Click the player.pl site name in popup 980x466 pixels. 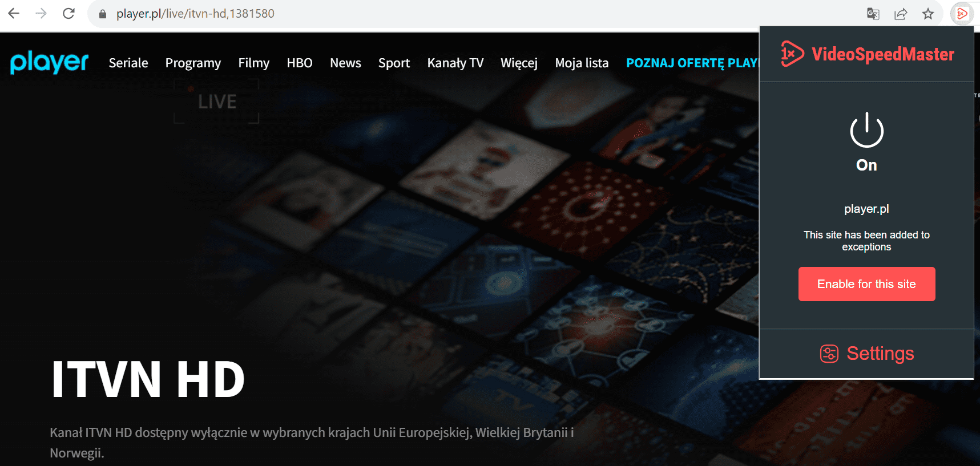click(x=866, y=209)
